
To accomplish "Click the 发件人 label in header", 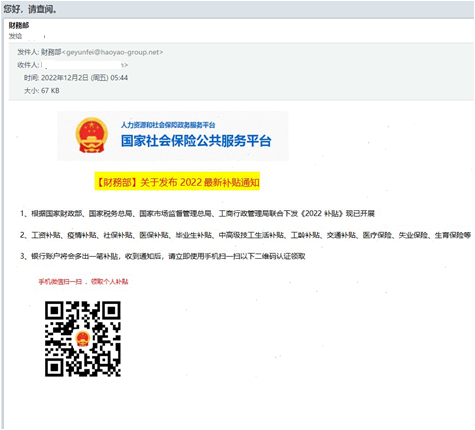I will point(28,52).
